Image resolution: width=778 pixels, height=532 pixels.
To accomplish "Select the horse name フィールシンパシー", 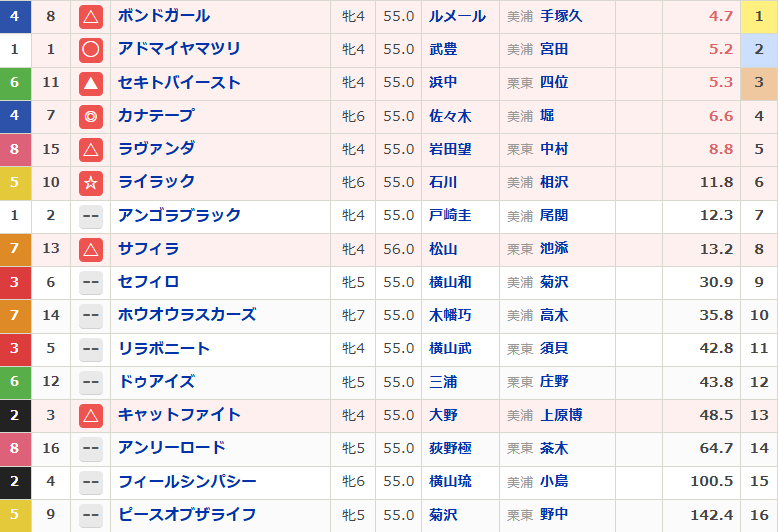I will 186,481.
